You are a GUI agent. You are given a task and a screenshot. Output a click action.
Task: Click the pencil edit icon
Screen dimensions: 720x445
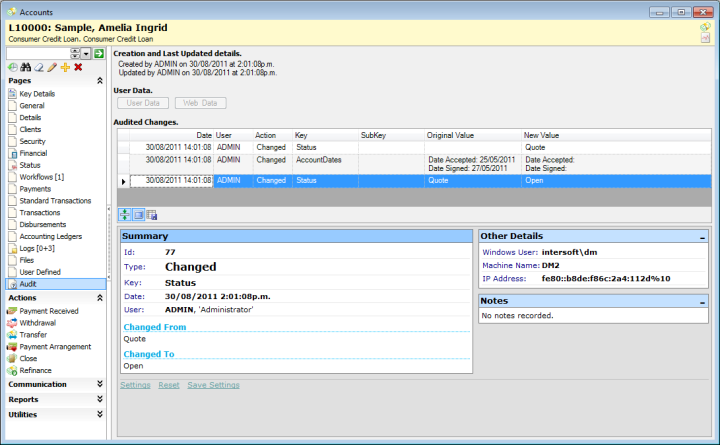(x=52, y=66)
